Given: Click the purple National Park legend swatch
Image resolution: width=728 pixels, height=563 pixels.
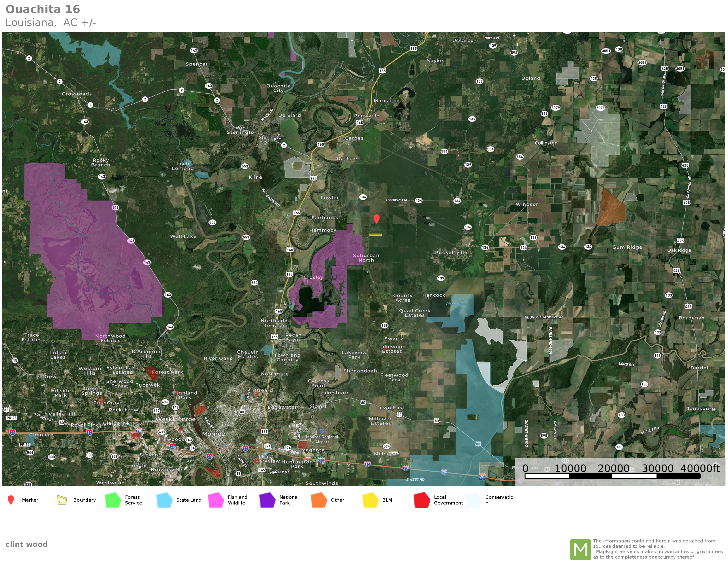Looking at the screenshot, I should point(267,500).
